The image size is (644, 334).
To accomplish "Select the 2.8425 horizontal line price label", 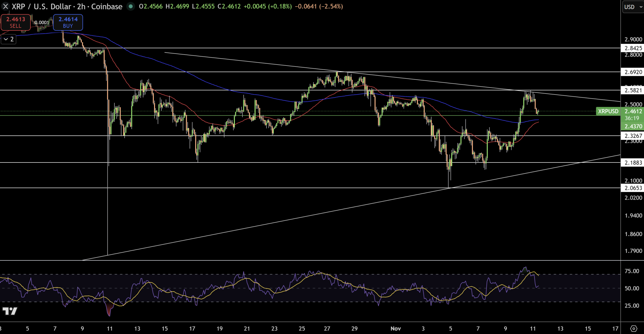I will 633,48.
